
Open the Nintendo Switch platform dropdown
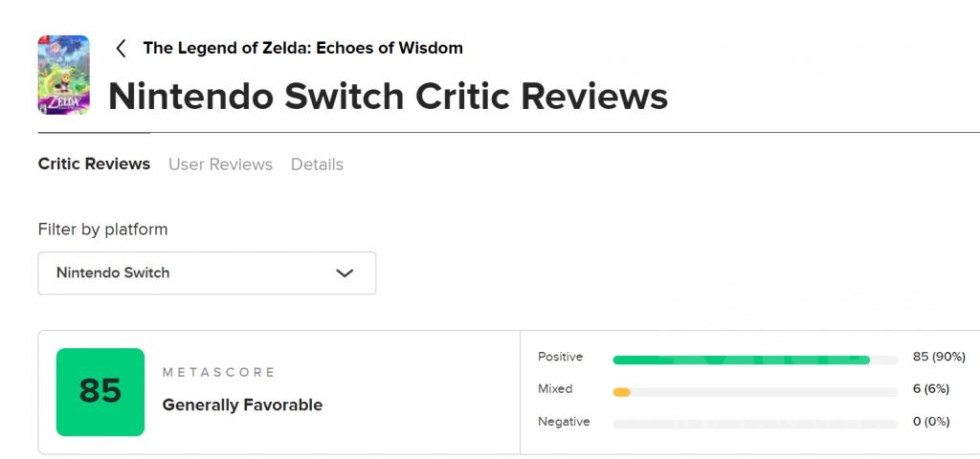[x=207, y=273]
